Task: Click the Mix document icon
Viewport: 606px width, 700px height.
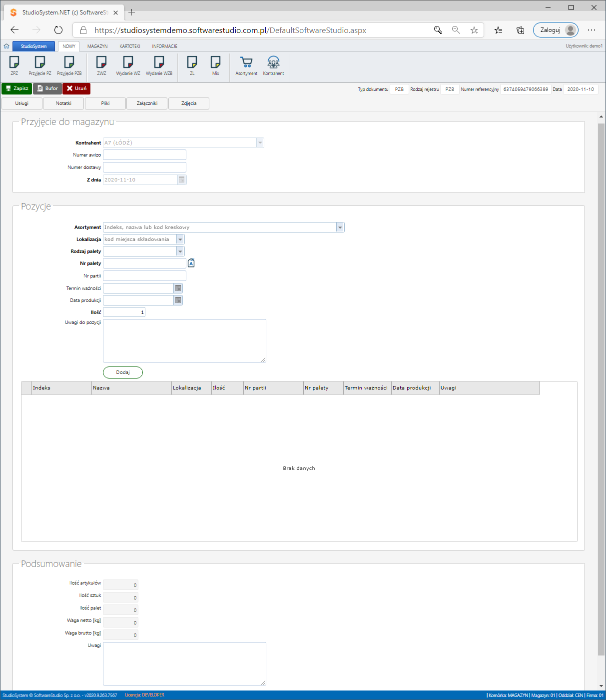Action: pos(215,62)
